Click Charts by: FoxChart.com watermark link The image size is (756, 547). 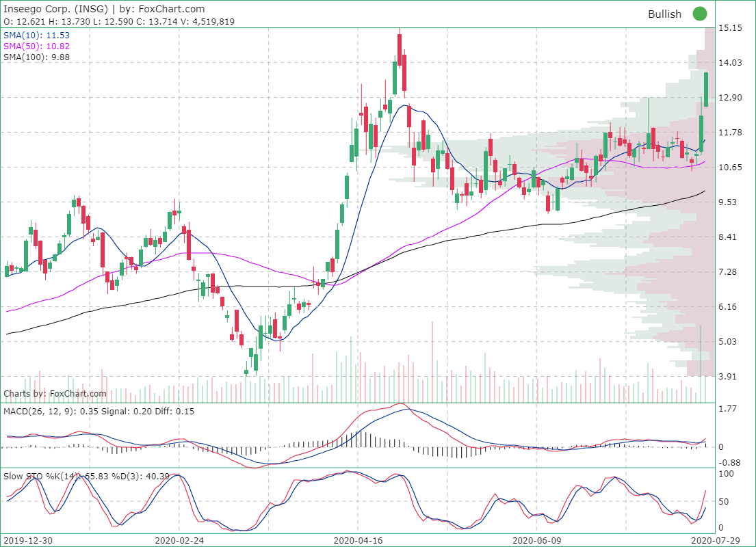pos(55,393)
